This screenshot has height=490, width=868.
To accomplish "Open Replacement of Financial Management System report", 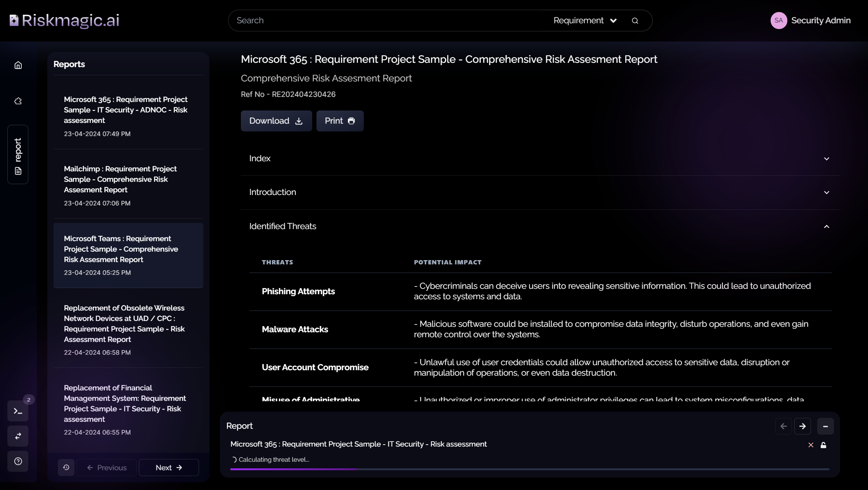I will coord(128,410).
